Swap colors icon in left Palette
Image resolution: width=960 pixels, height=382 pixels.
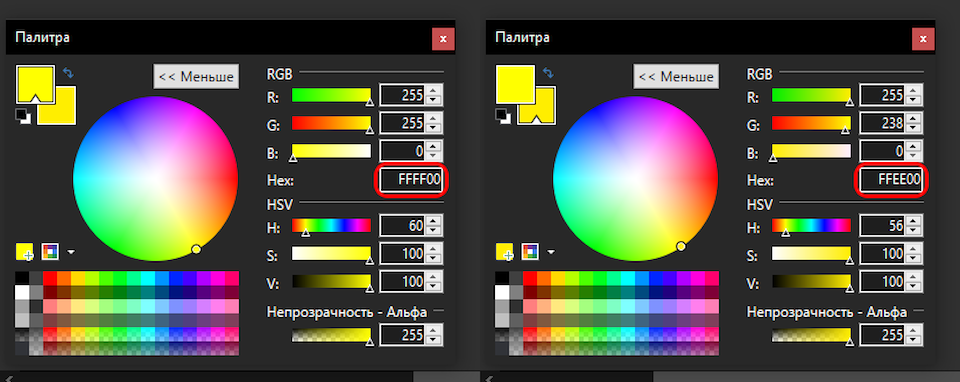coord(68,73)
